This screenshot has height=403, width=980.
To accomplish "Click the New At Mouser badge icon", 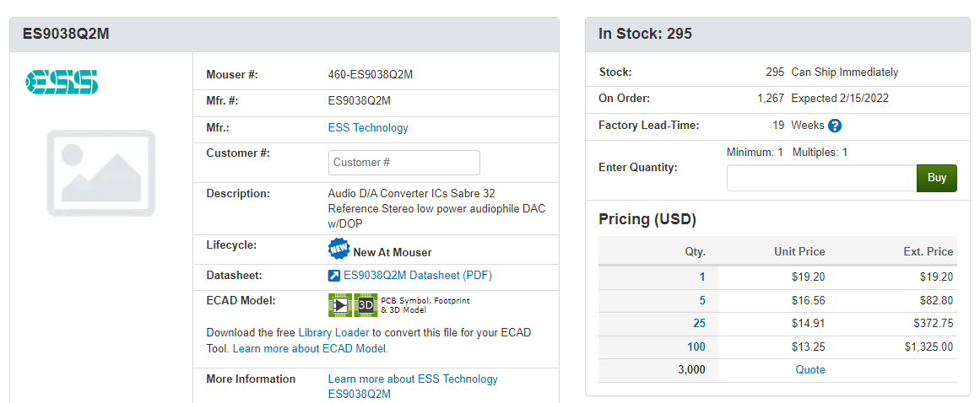I will pyautogui.click(x=338, y=248).
